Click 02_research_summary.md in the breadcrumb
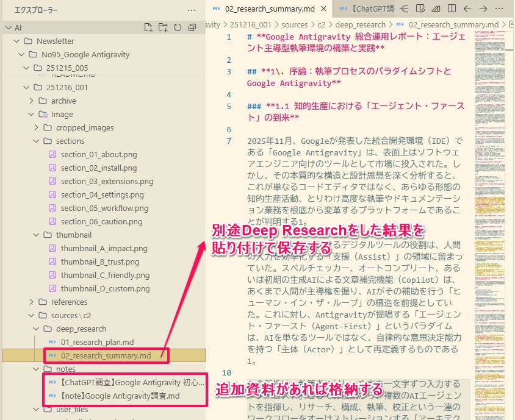The width and height of the screenshot is (515, 420). [x=453, y=24]
